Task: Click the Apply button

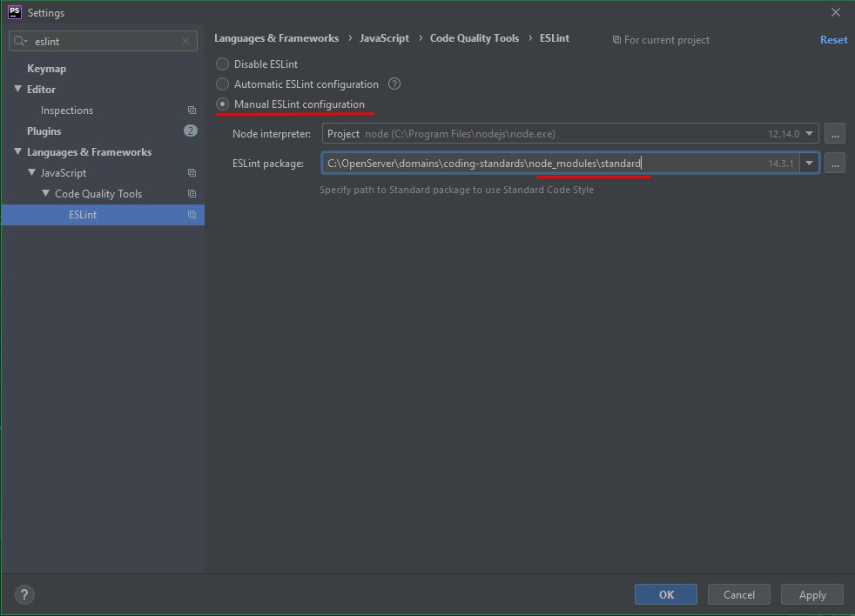Action: 812,595
